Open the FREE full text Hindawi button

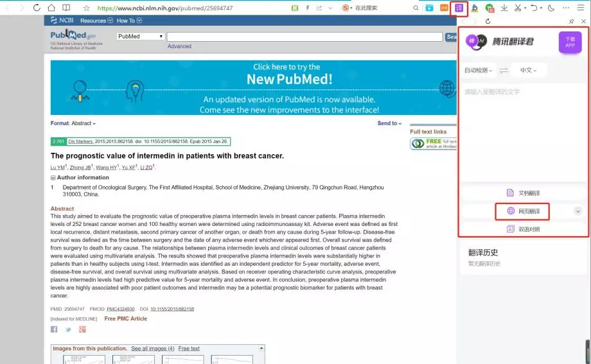(434, 144)
